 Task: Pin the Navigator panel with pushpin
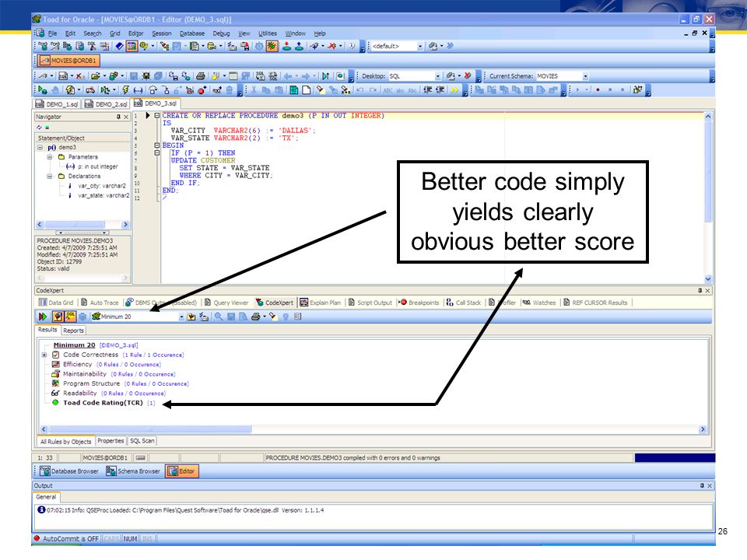point(118,117)
